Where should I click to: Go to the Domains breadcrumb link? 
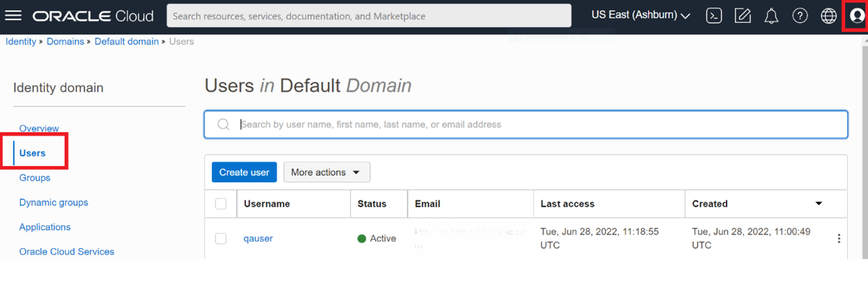(x=65, y=41)
